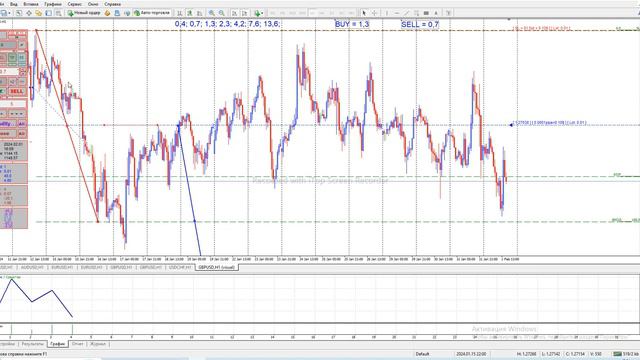Open the График tester tab
Viewport: 640px width, 360px height.
pos(58,344)
